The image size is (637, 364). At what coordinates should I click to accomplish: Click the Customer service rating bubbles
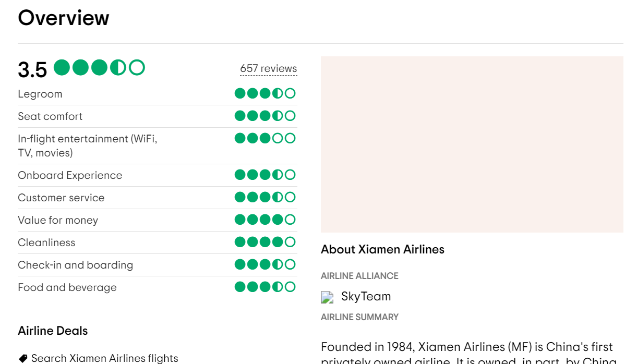coord(265,197)
